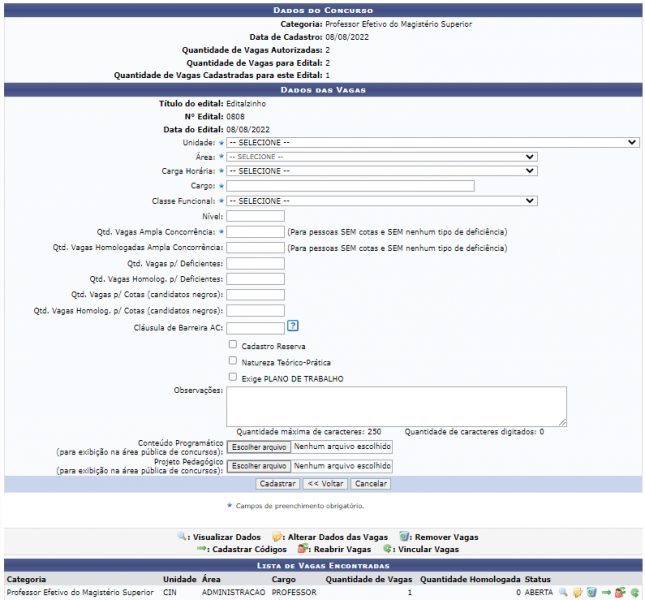Enable the Natureza Teórico-Prática checkbox
Screen dimensions: 645x600
pyautogui.click(x=233, y=361)
